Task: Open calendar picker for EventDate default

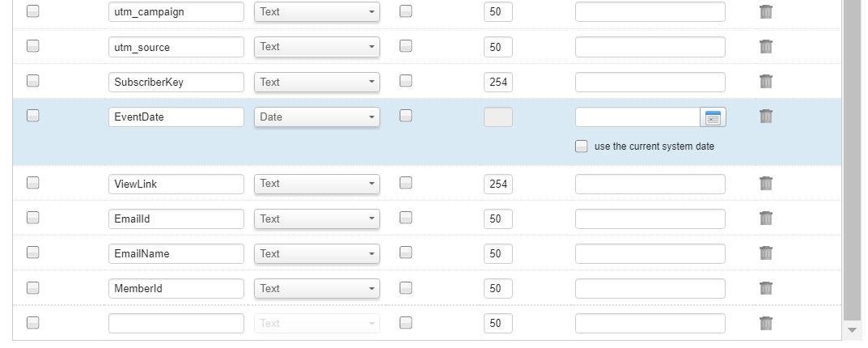Action: coord(713,117)
